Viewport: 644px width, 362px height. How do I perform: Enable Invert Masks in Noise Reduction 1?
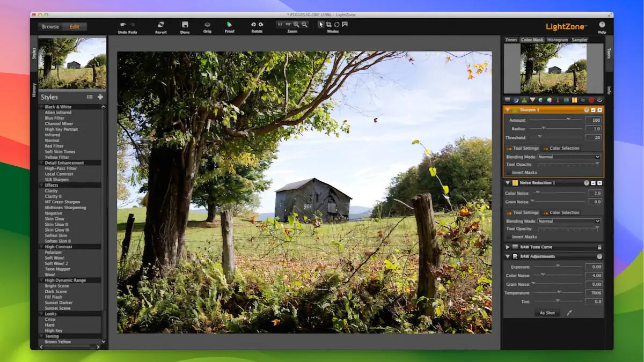tap(509, 237)
